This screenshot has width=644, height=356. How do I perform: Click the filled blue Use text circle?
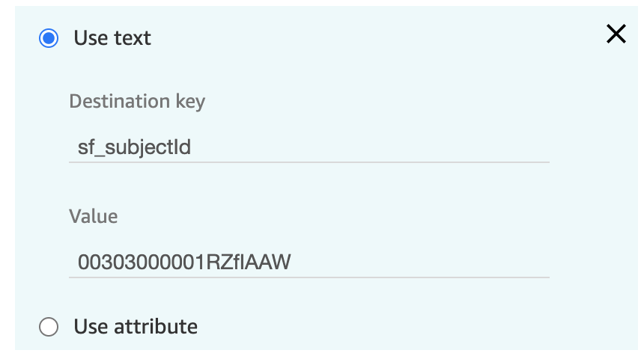click(49, 38)
